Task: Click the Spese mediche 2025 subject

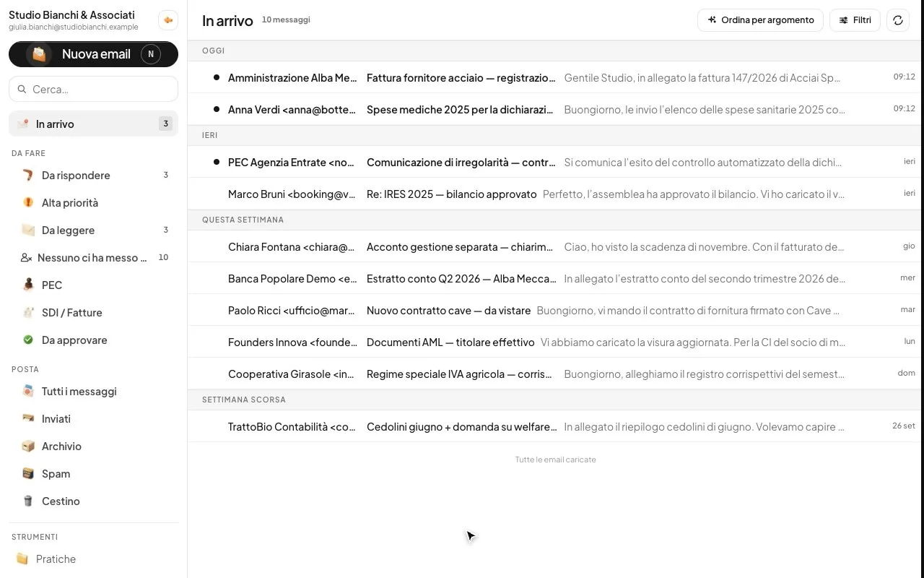Action: point(460,109)
